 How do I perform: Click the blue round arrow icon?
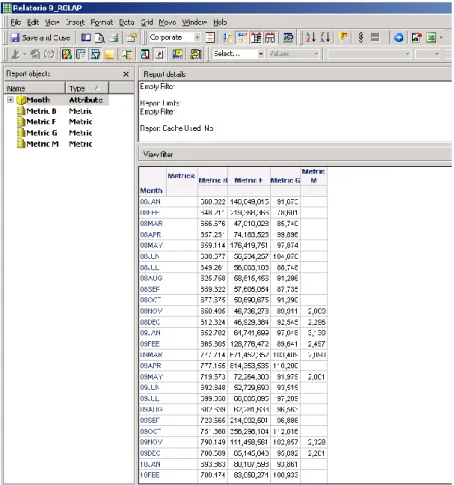[x=398, y=38]
